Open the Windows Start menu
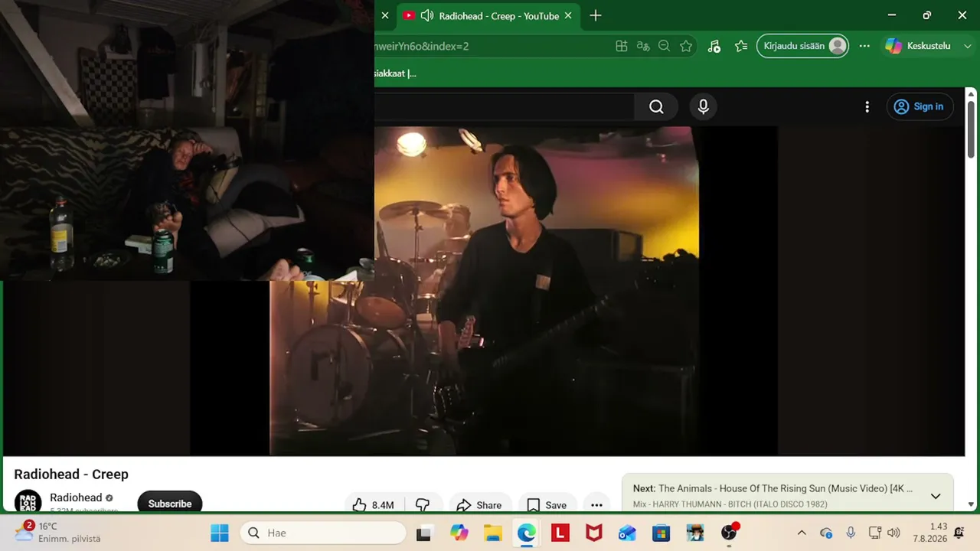 [x=220, y=533]
